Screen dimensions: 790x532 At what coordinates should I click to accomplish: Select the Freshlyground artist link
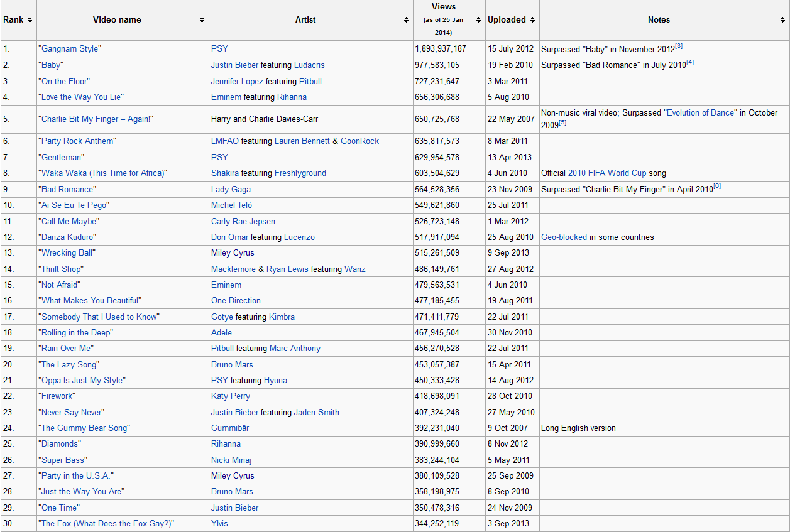click(300, 173)
